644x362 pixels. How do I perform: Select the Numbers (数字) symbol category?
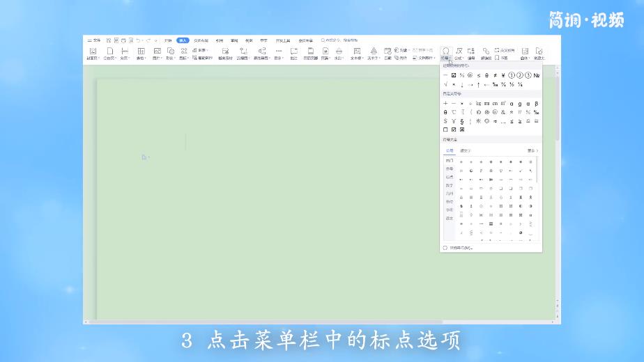450,185
